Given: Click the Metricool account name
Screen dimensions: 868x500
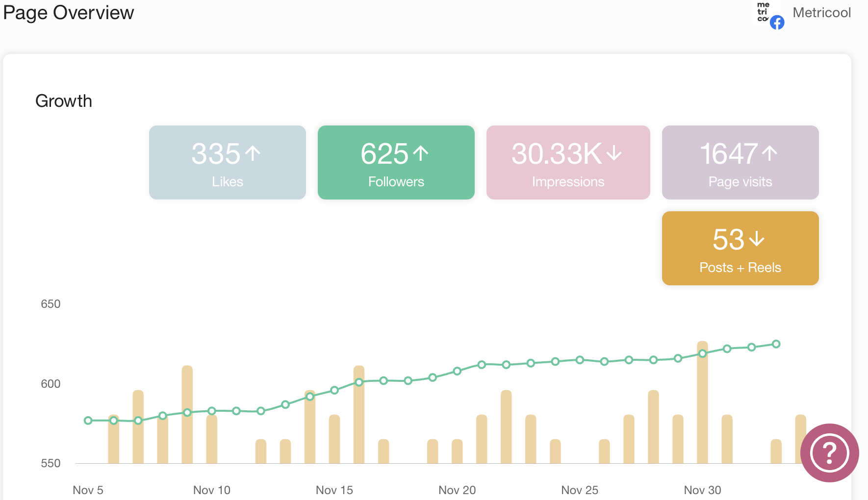Looking at the screenshot, I should (822, 13).
